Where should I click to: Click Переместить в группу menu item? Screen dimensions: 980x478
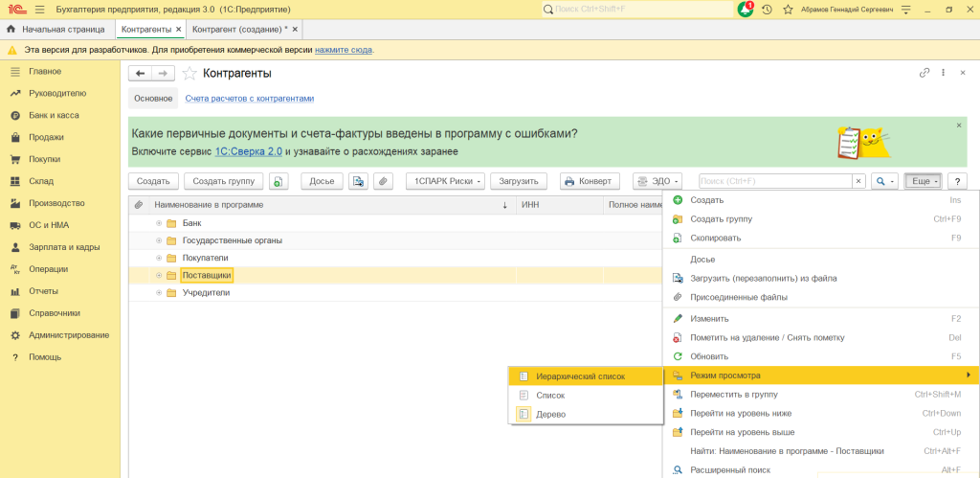click(x=733, y=394)
